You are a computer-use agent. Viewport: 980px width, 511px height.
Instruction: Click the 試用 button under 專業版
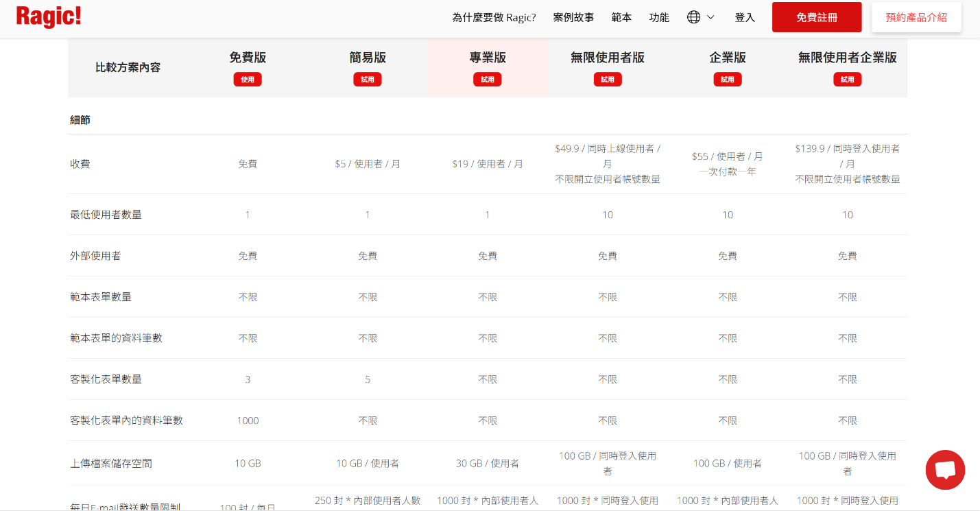(x=488, y=80)
